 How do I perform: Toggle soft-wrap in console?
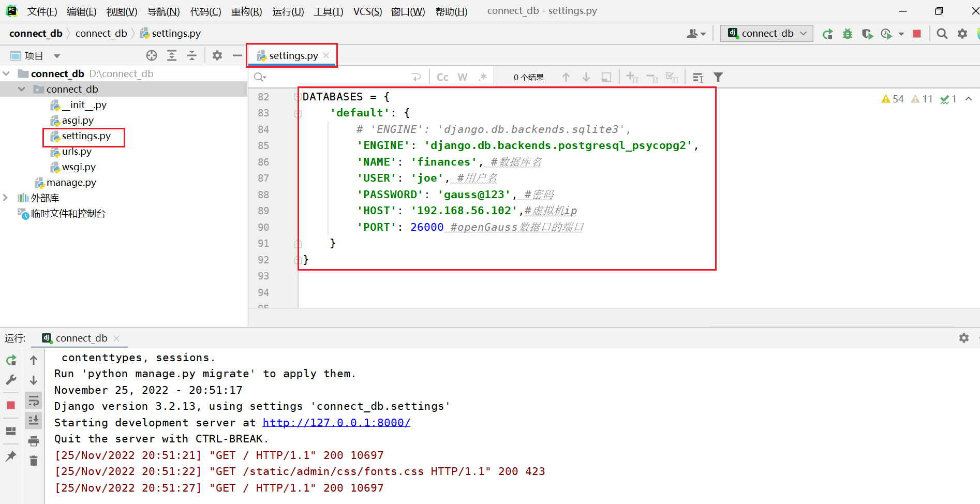(x=34, y=401)
